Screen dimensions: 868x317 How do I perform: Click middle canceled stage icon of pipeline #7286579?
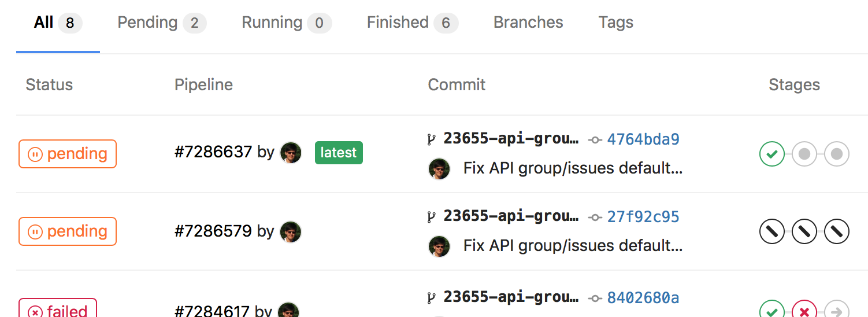pos(804,232)
